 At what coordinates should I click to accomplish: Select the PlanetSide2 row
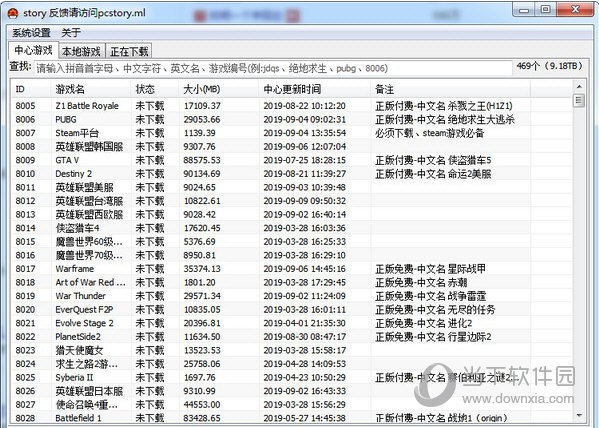tap(292, 337)
